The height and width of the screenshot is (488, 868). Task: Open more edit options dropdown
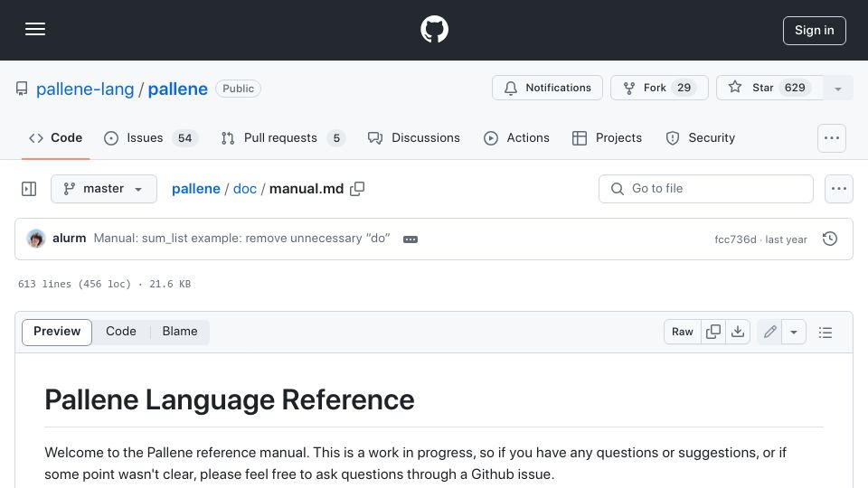794,332
